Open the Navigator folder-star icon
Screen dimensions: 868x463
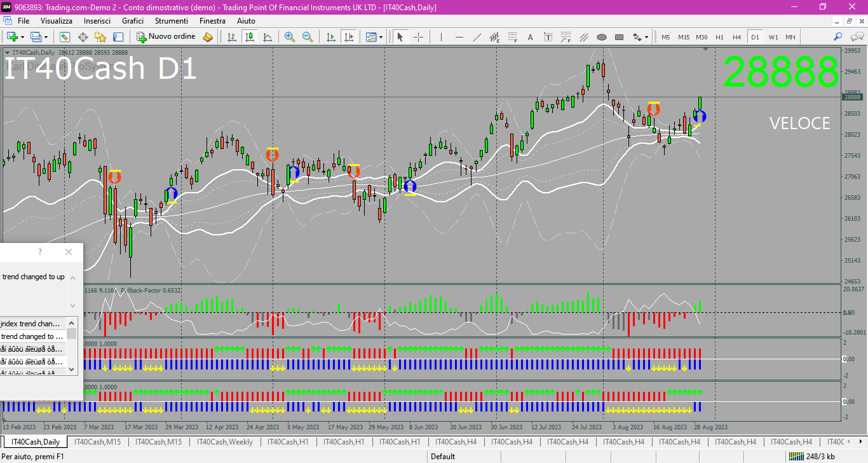tap(100, 37)
